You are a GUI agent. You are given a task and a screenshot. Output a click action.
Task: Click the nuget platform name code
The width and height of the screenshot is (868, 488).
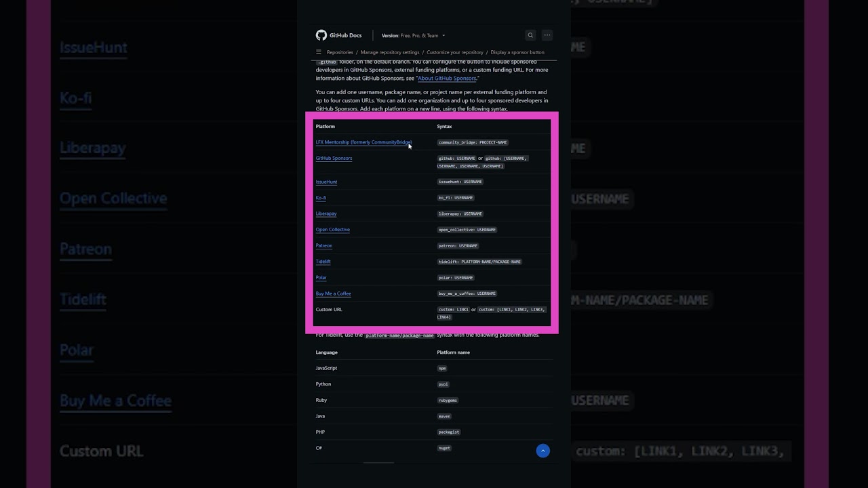(444, 448)
